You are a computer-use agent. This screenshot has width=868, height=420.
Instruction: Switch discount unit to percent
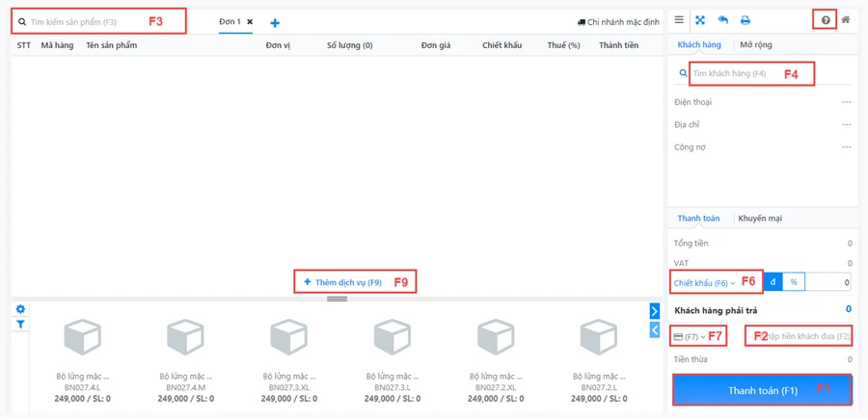pyautogui.click(x=794, y=282)
